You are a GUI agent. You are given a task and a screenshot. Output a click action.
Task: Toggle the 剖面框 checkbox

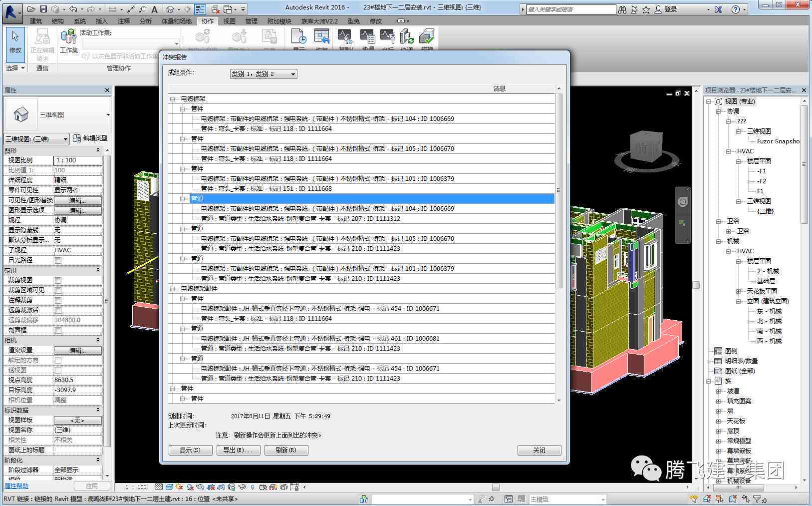tap(58, 330)
